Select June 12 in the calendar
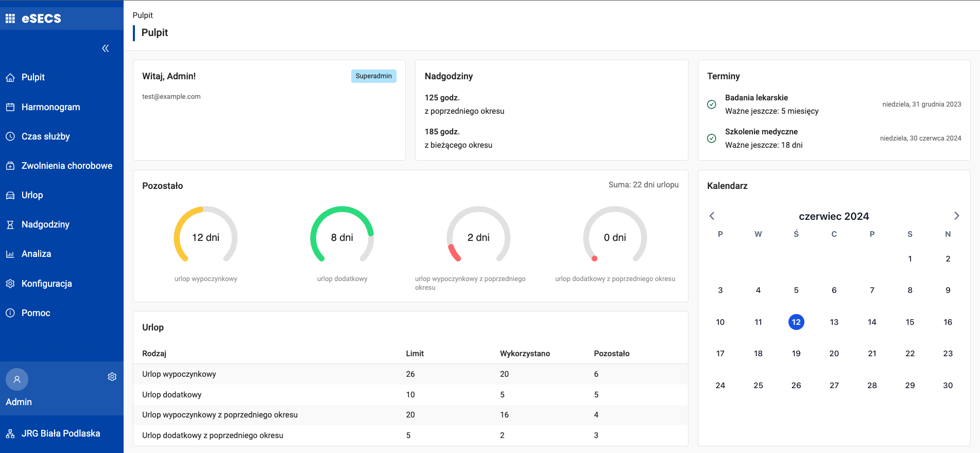Screen dimensions: 980x453 click(x=796, y=322)
